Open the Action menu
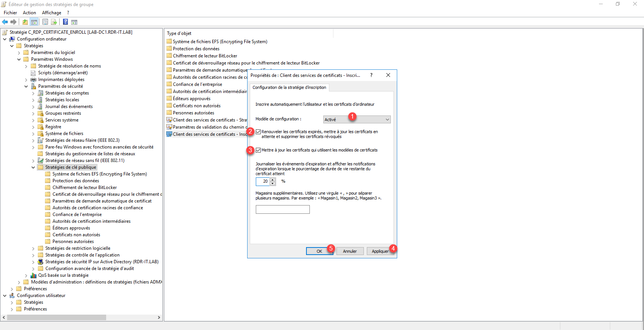 tap(29, 13)
